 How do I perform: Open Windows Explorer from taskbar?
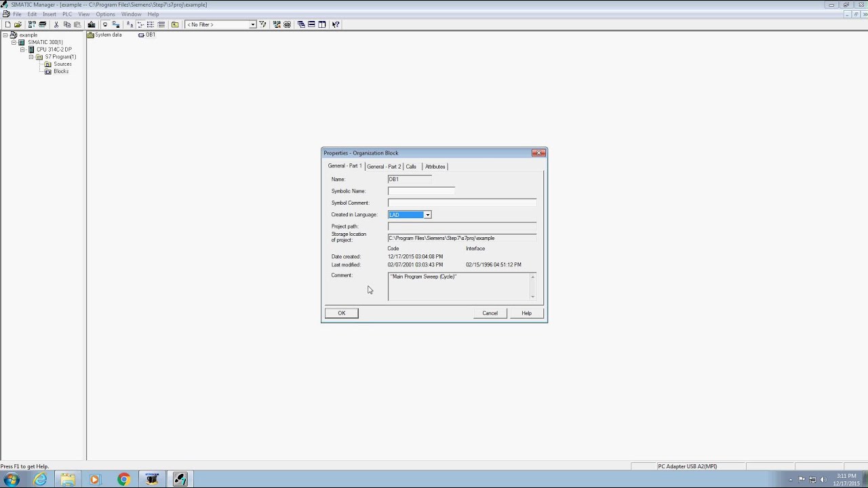(x=68, y=480)
